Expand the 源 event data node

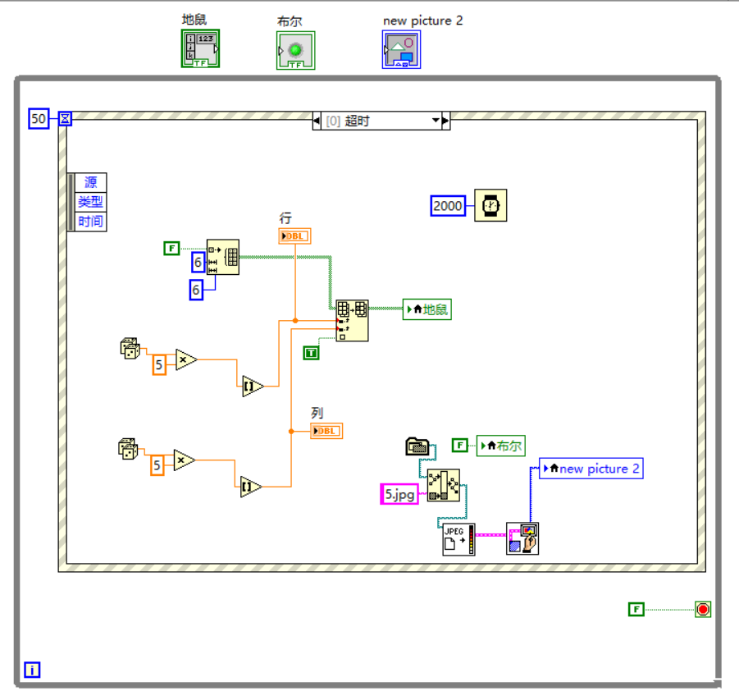click(x=90, y=182)
